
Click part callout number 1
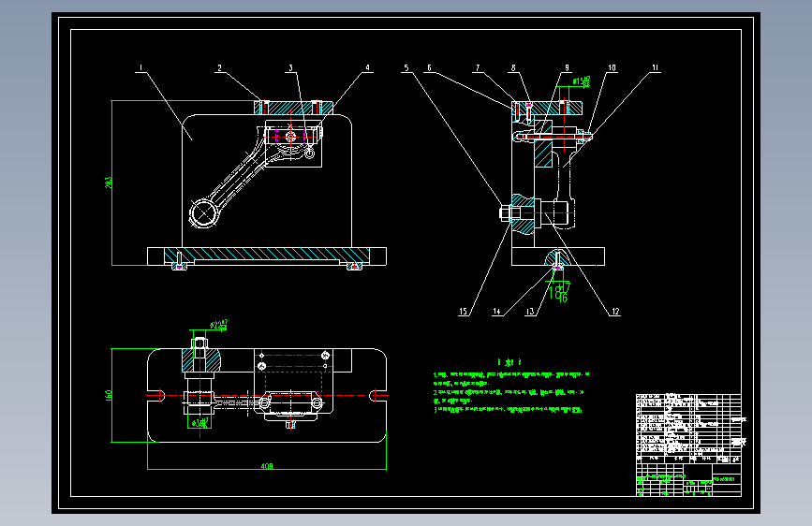pos(140,67)
